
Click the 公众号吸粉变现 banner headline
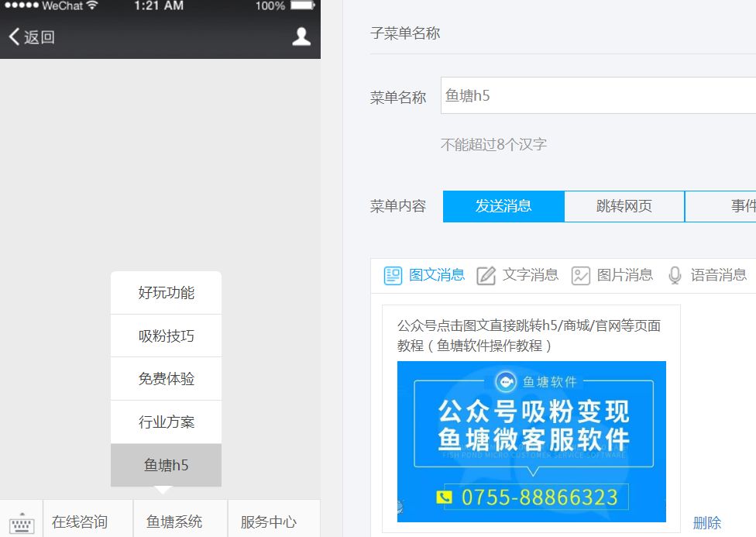click(534, 411)
